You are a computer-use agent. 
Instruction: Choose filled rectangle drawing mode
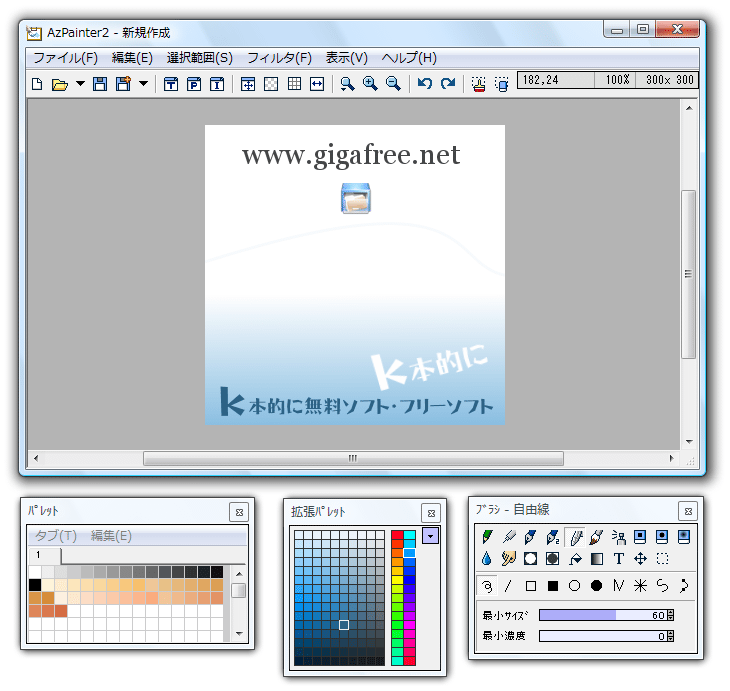click(553, 586)
